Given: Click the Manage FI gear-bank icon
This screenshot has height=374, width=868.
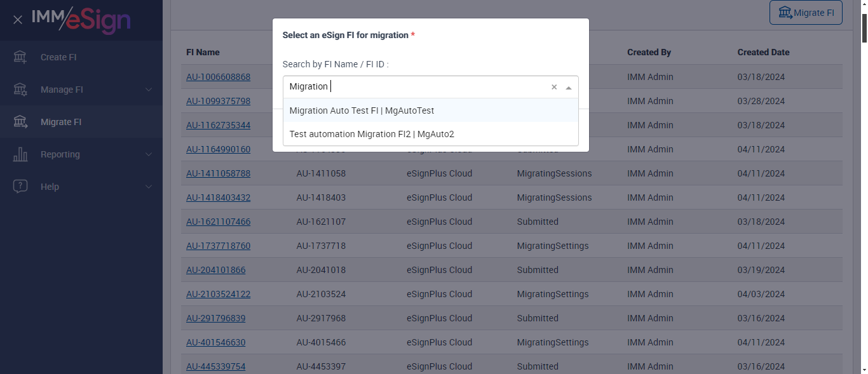Looking at the screenshot, I should (20, 90).
